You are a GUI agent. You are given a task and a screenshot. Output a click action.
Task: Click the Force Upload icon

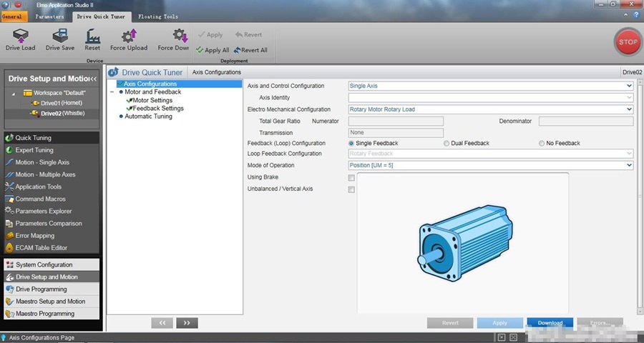tap(128, 36)
